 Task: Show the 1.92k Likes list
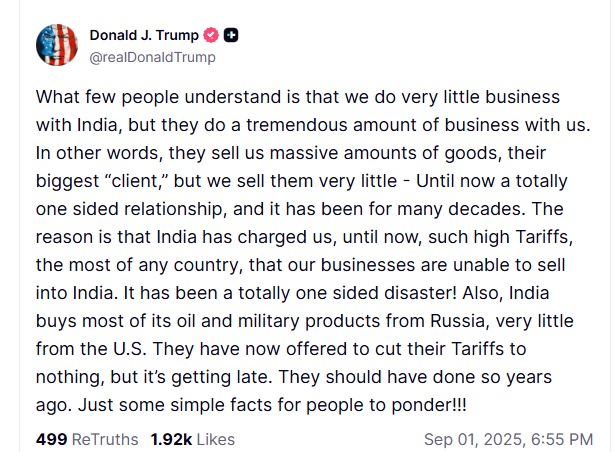click(192, 439)
